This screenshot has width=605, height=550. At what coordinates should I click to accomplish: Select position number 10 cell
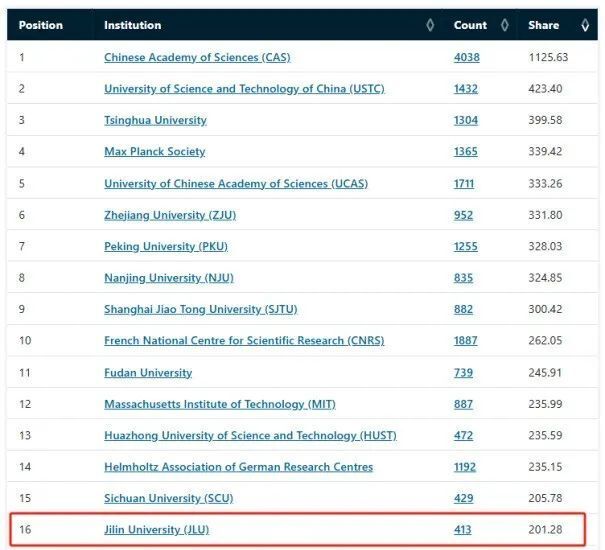[x=25, y=340]
